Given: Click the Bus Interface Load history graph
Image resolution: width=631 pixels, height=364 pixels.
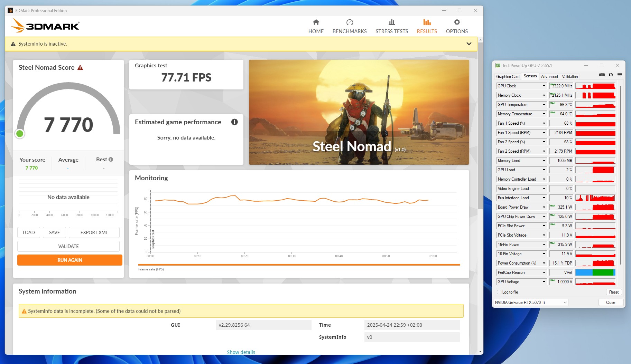Looking at the screenshot, I should click(595, 198).
